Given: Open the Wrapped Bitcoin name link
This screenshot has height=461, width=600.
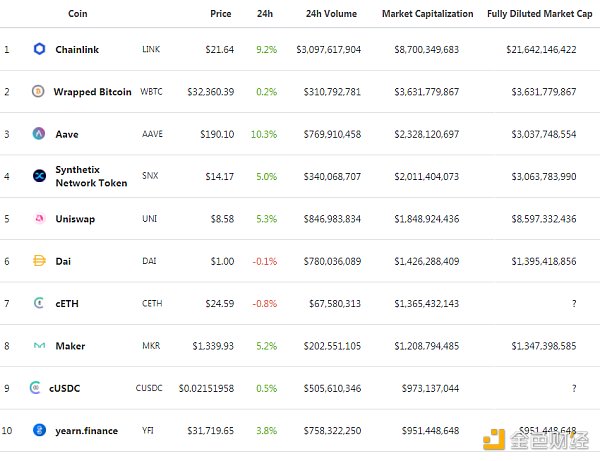Looking at the screenshot, I should [x=92, y=92].
